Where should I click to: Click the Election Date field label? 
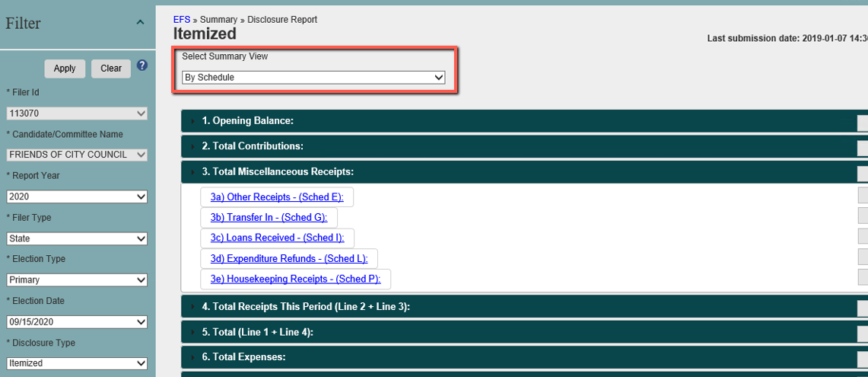(x=36, y=301)
